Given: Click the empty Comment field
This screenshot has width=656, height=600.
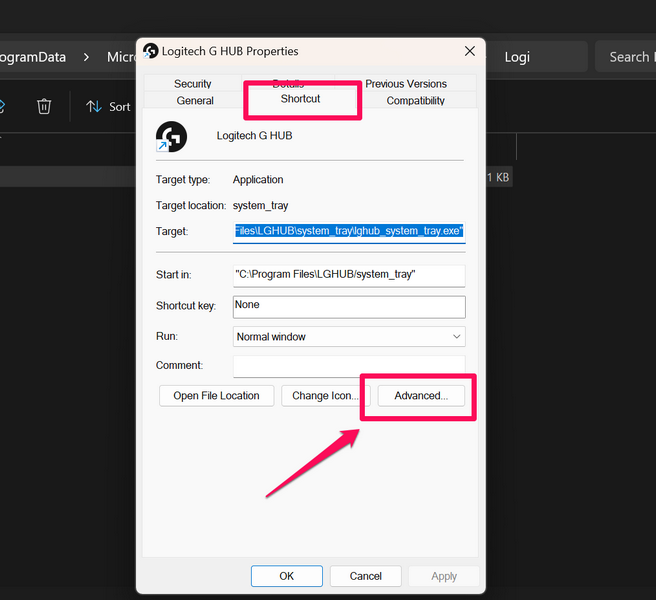Looking at the screenshot, I should [x=349, y=366].
